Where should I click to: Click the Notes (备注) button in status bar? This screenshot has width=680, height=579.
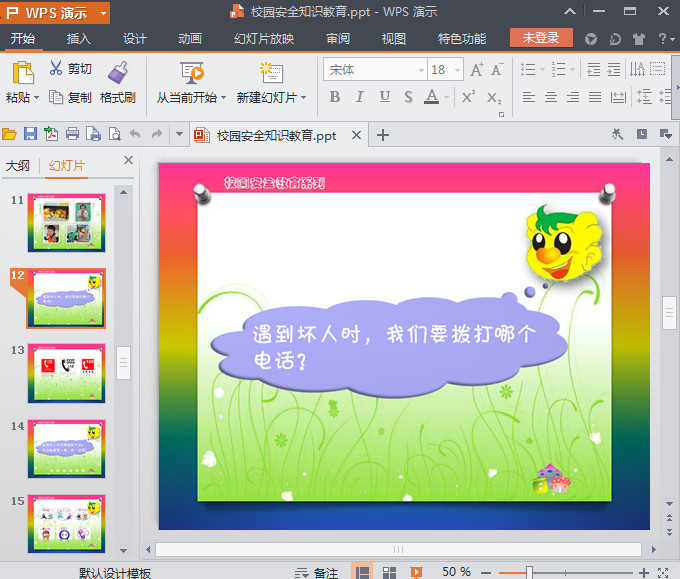(x=317, y=572)
